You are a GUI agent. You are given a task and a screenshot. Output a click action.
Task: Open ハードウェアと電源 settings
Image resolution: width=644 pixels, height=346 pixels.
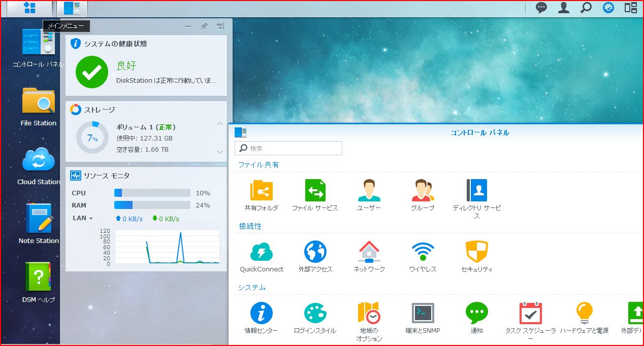(584, 318)
